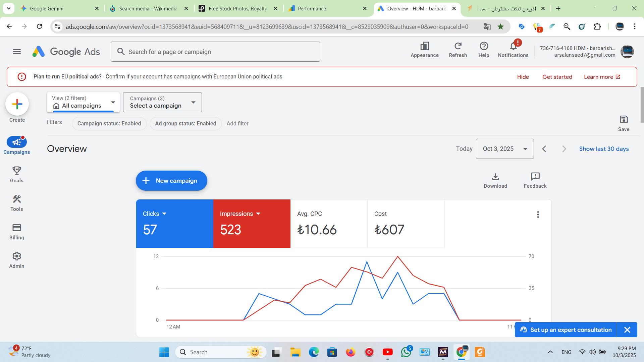
Task: Switch to the Google Gemini browser tab
Action: click(47, 8)
